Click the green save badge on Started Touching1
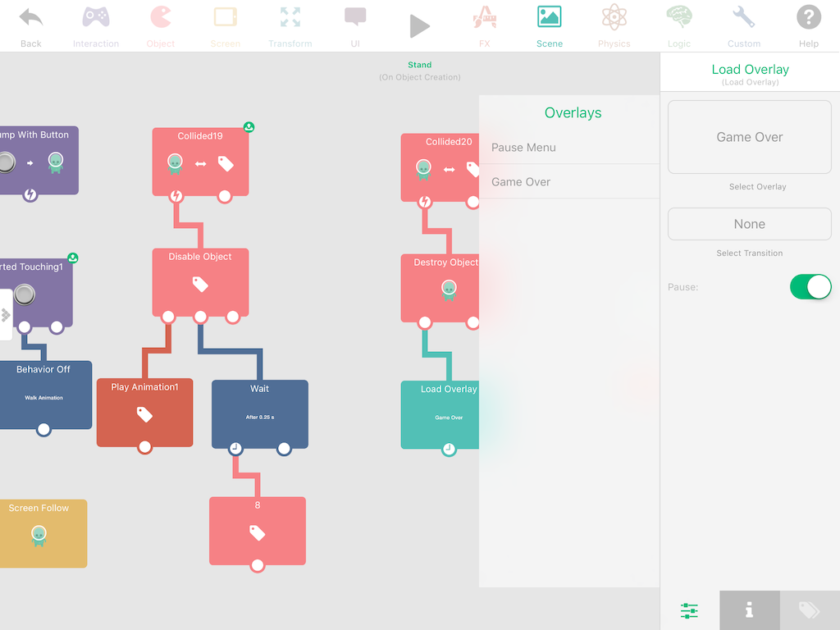 [x=73, y=258]
